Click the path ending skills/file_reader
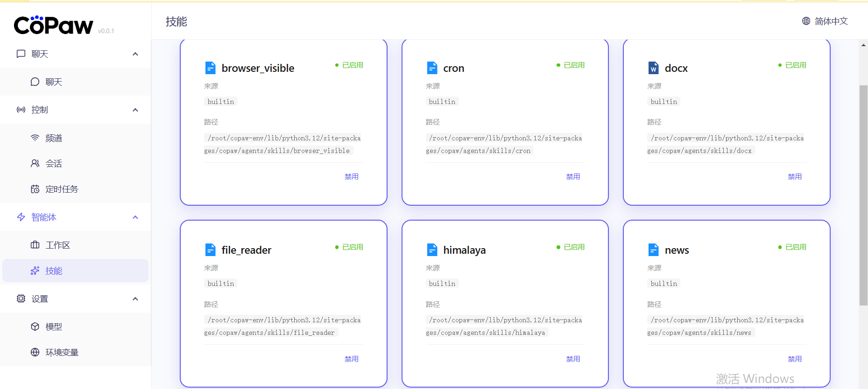Viewport: 868px width, 389px height. [282, 326]
